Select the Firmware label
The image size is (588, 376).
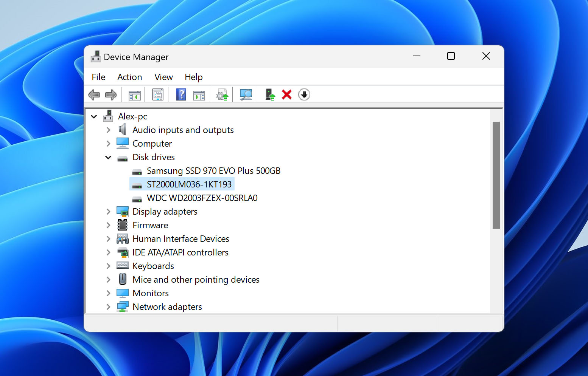150,225
